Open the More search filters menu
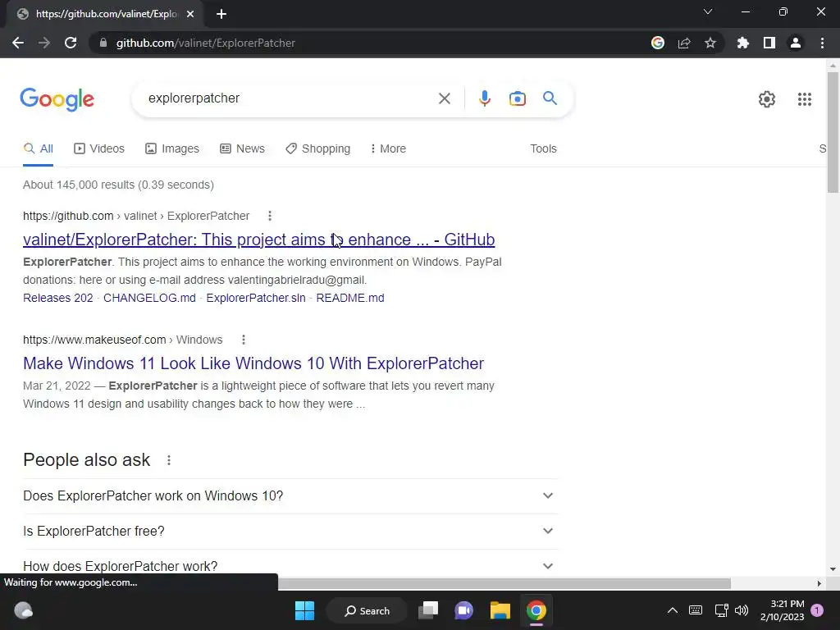This screenshot has width=840, height=630. (x=388, y=148)
